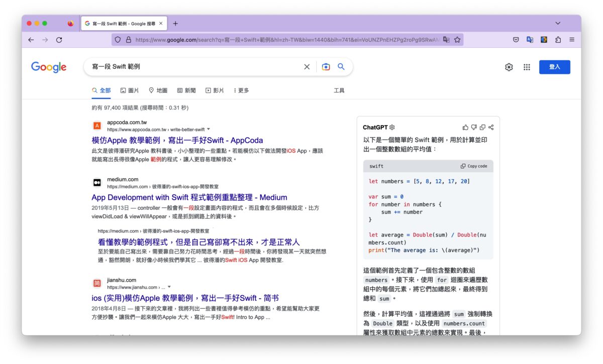Click the Google logo
Image resolution: width=603 pixels, height=364 pixels.
point(49,67)
